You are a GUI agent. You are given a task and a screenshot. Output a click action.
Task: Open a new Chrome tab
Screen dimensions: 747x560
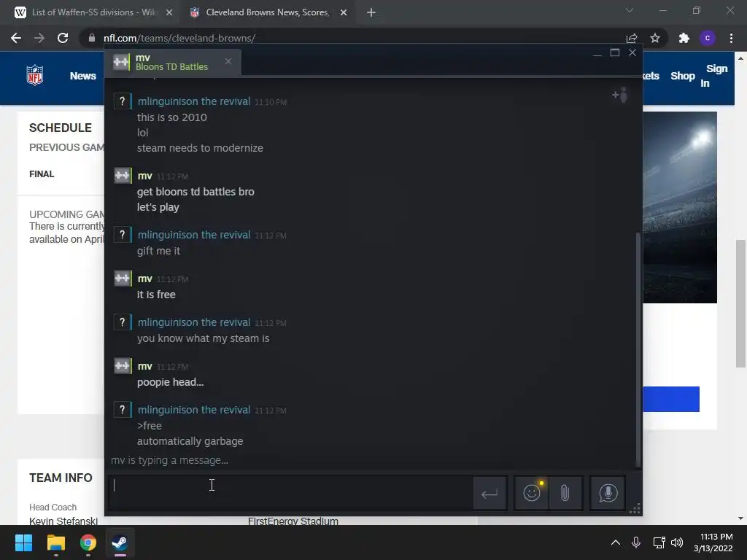point(371,13)
